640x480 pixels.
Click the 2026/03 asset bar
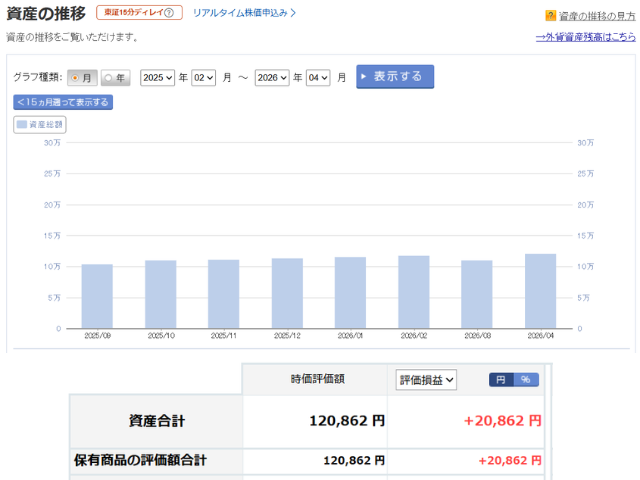click(477, 294)
